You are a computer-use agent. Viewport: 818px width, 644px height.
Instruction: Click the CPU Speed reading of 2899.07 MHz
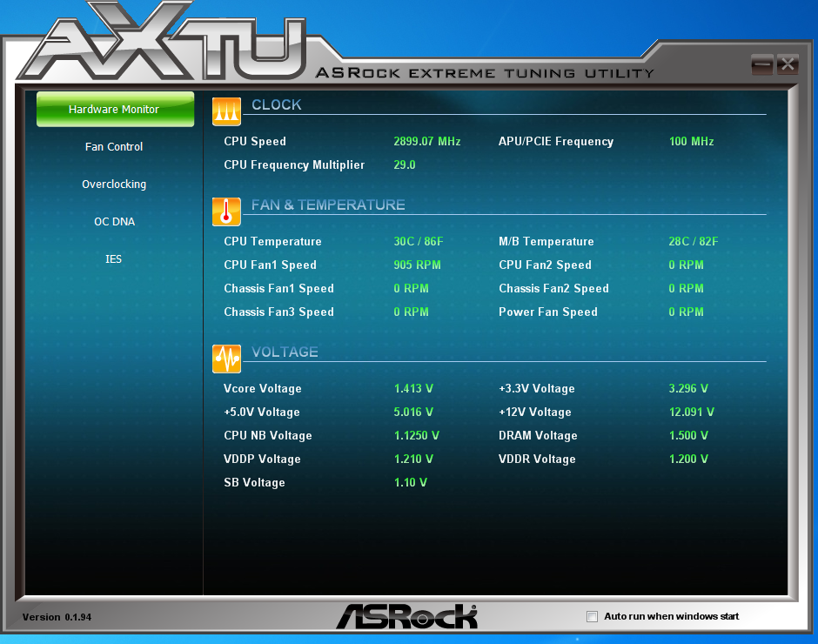click(x=426, y=141)
